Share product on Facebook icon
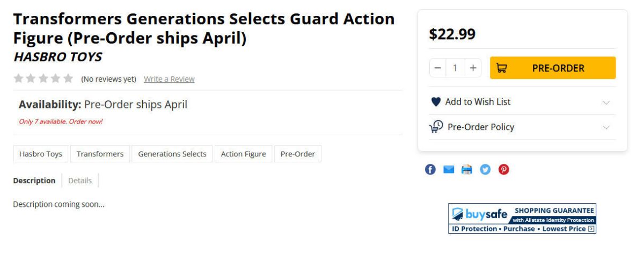644x274 pixels. [x=430, y=170]
